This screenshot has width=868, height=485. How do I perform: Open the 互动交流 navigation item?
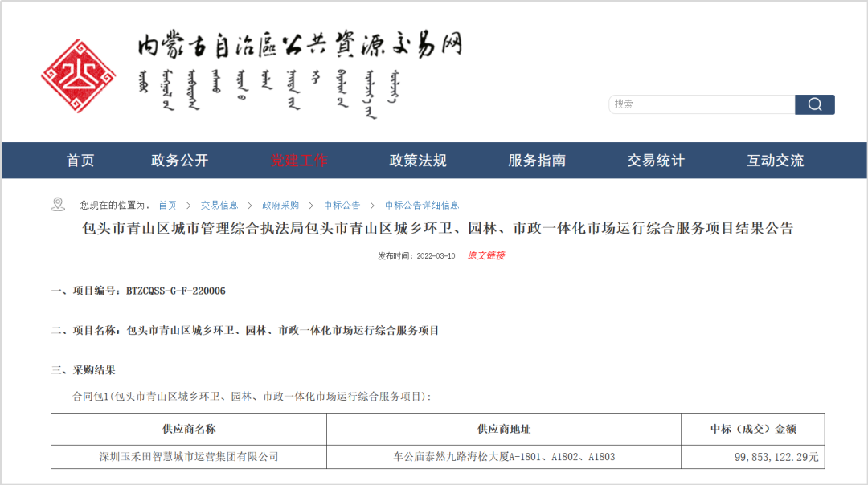[x=775, y=161]
